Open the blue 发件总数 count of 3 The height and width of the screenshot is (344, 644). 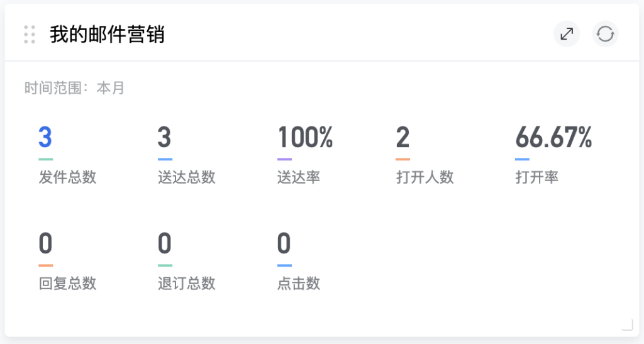(45, 137)
